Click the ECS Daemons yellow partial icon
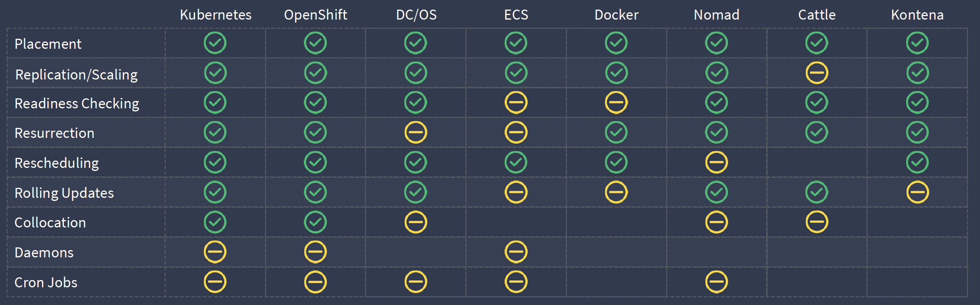Screen dimensions: 980x305 (516, 252)
